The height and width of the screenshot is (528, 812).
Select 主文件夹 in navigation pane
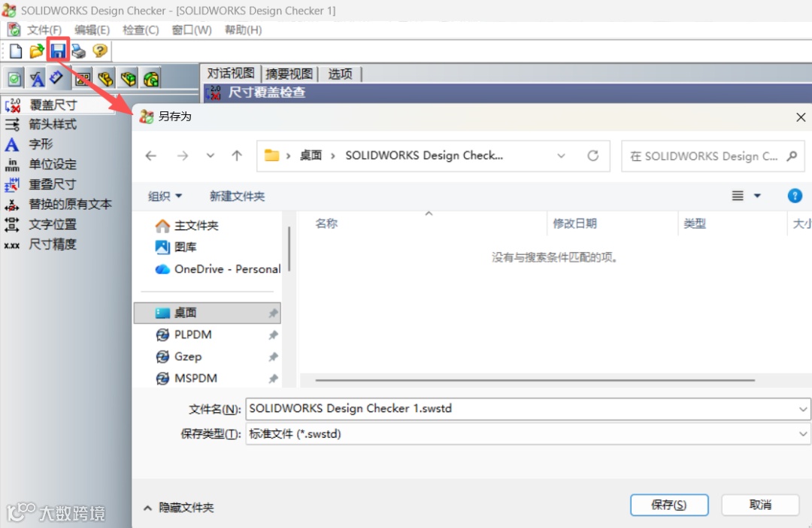pyautogui.click(x=187, y=226)
